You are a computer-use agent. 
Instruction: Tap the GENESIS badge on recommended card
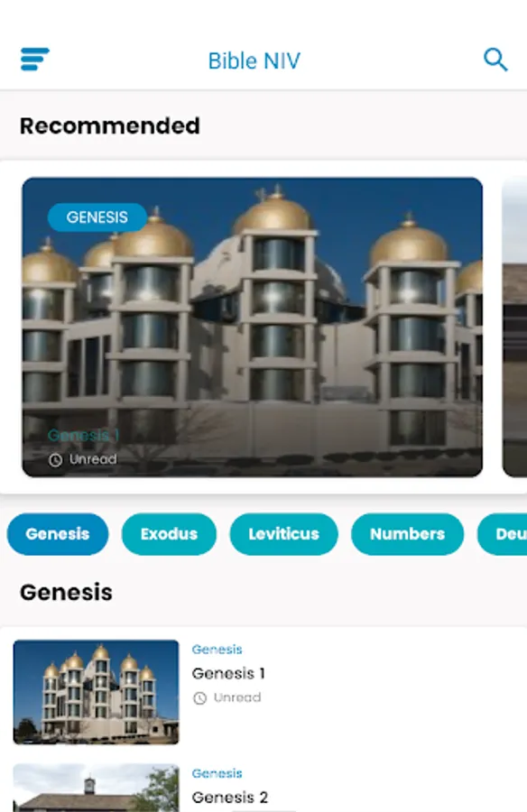tap(97, 217)
